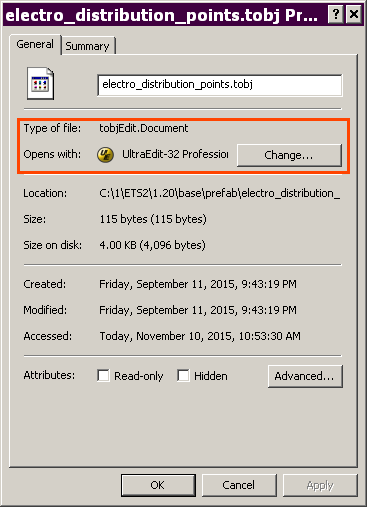The width and height of the screenshot is (367, 507).
Task: Click the UltraEdit-32 Professional text
Action: pyautogui.click(x=175, y=154)
